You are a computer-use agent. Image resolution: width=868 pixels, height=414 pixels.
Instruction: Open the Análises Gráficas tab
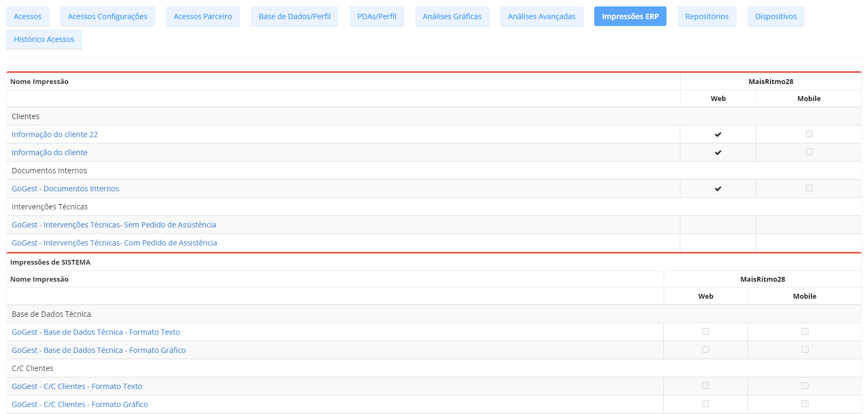(x=452, y=16)
